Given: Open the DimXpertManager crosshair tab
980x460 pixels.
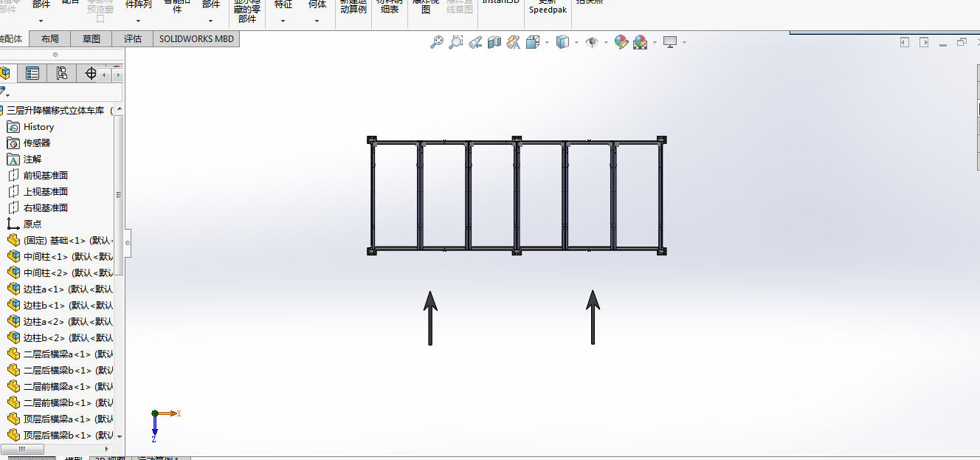Looking at the screenshot, I should (x=91, y=73).
